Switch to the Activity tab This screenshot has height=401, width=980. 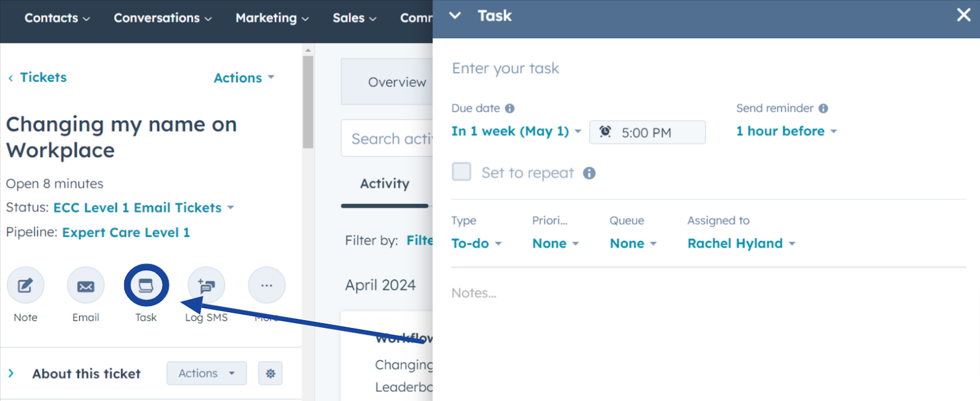pos(385,184)
